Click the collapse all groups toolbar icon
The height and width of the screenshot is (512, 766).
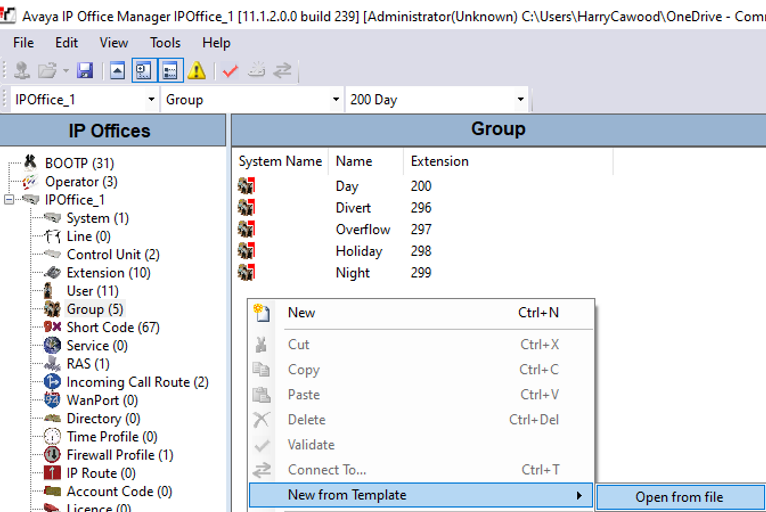click(117, 71)
